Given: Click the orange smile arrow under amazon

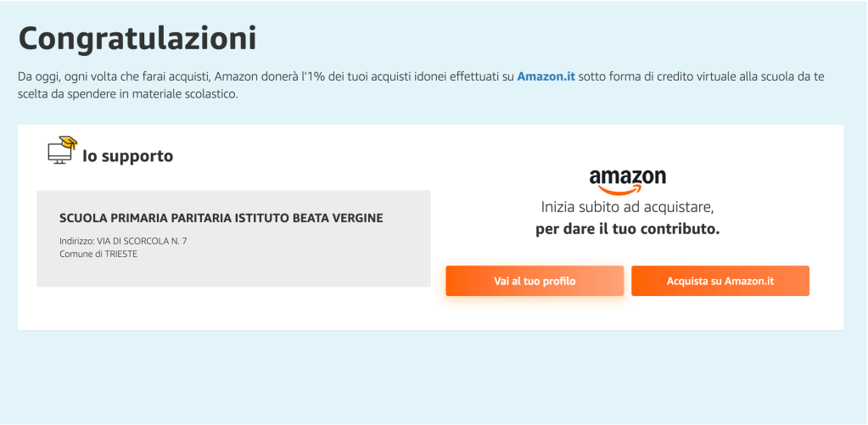Looking at the screenshot, I should 629,190.
